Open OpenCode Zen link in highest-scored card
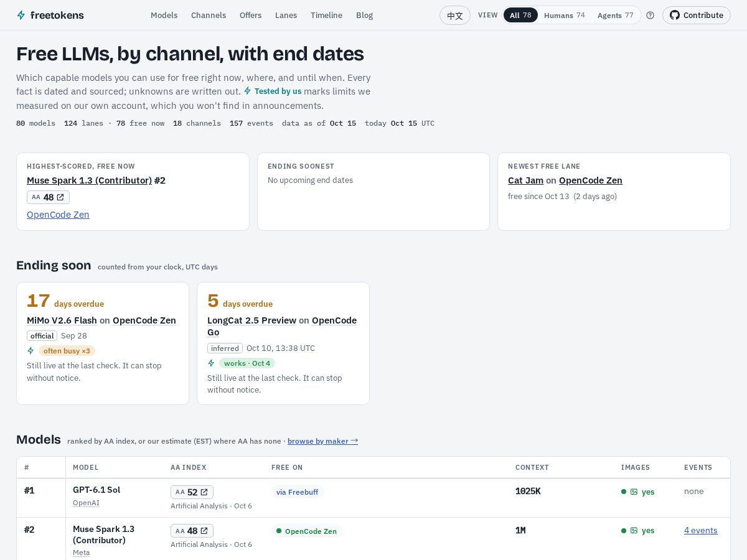Screen dimensions: 747x560 pos(58,215)
